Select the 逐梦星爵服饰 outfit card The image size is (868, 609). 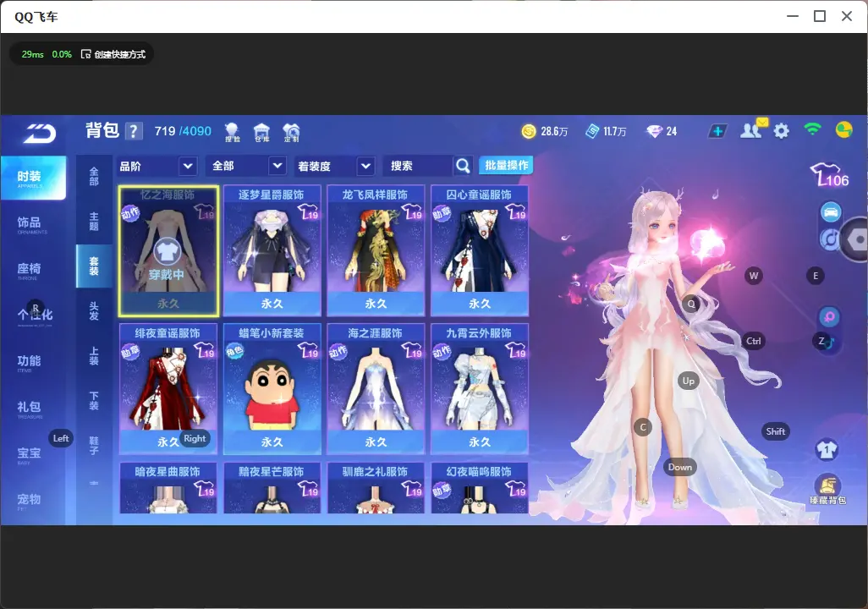pyautogui.click(x=272, y=251)
